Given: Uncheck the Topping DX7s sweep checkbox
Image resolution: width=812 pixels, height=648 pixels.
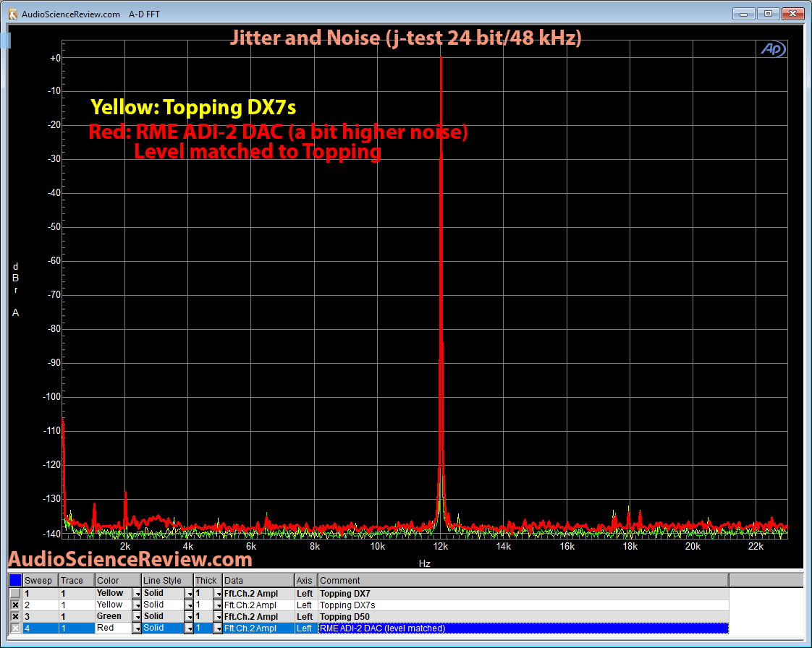Looking at the screenshot, I should [15, 605].
